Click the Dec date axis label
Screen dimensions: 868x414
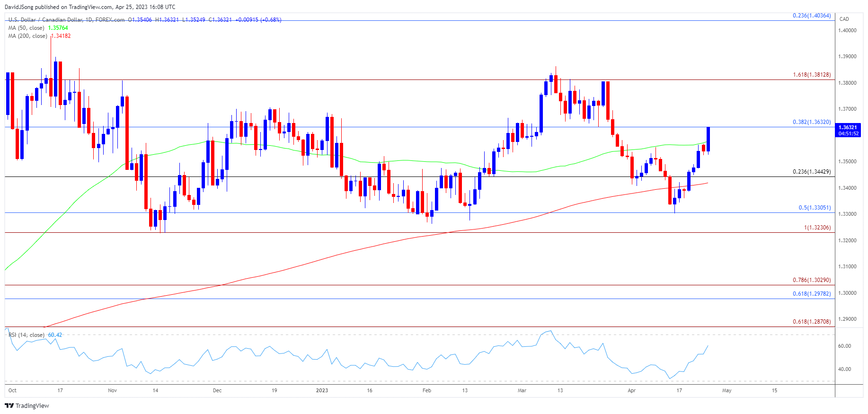(217, 390)
